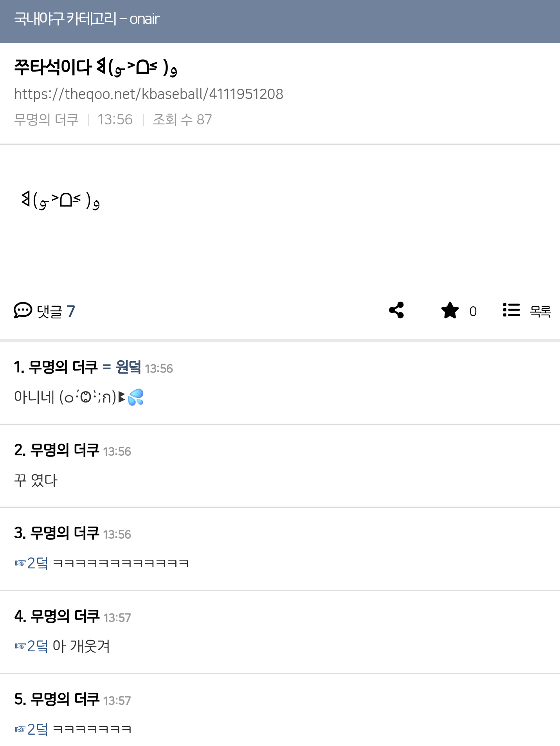Click pointing hand icon in comment 5
Image resolution: width=560 pixels, height=746 pixels.
click(20, 729)
